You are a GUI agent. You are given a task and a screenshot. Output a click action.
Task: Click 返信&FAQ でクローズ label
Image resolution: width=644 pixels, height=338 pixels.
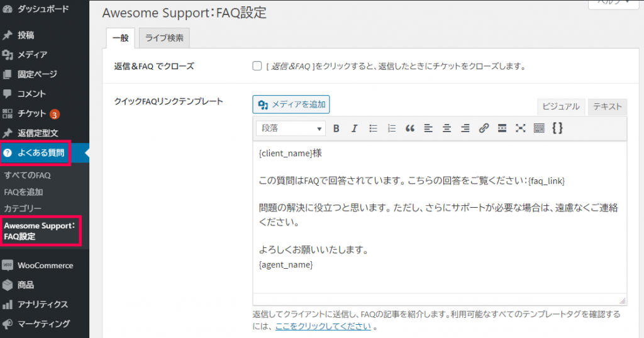(154, 66)
